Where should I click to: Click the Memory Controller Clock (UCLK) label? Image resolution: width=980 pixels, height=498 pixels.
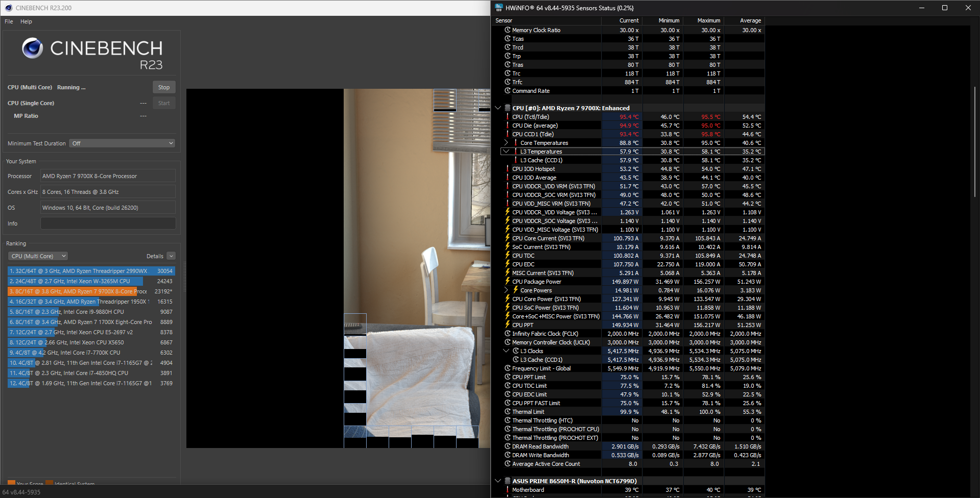[551, 342]
